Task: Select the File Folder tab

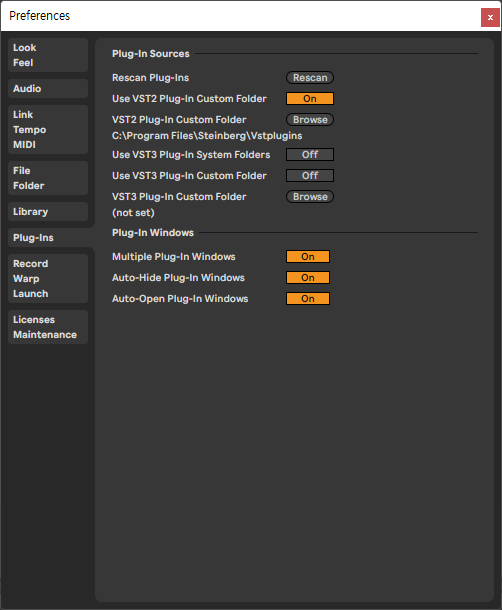Action: (x=48, y=178)
